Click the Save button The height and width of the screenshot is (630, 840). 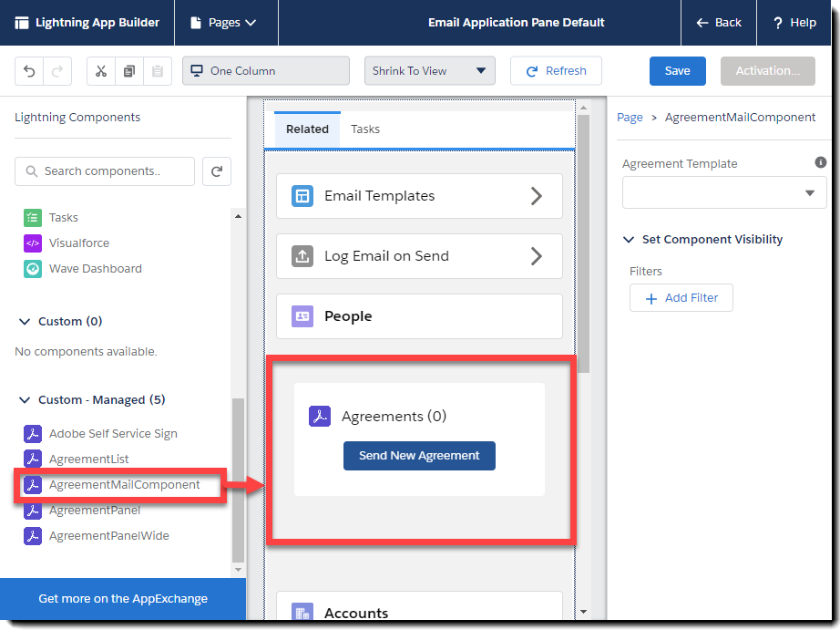coord(677,70)
